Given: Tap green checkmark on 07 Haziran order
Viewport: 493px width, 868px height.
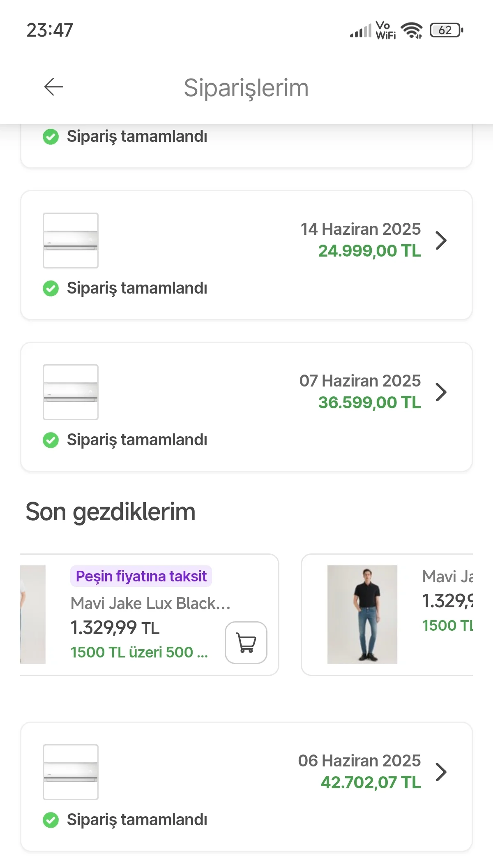Looking at the screenshot, I should (x=51, y=440).
